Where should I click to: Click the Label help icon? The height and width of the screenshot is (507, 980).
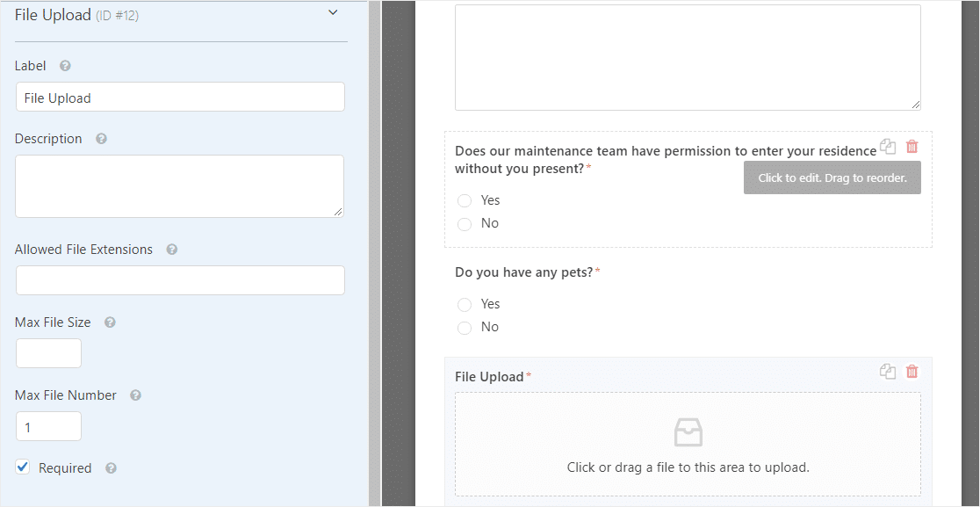pos(65,66)
